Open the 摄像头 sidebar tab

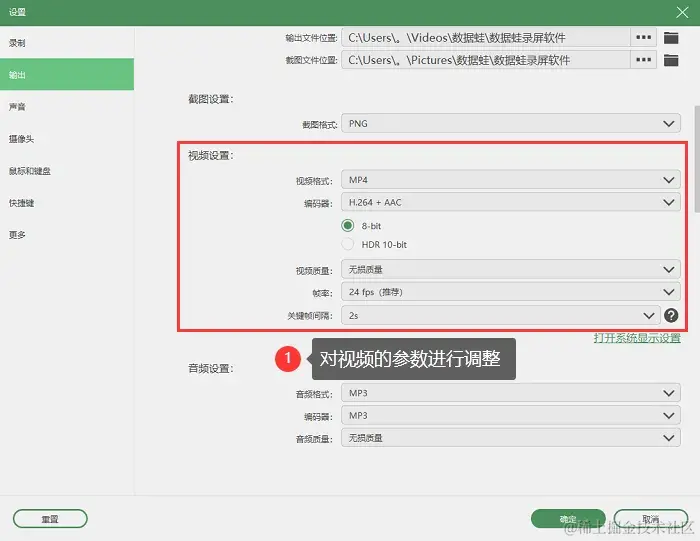pos(67,139)
